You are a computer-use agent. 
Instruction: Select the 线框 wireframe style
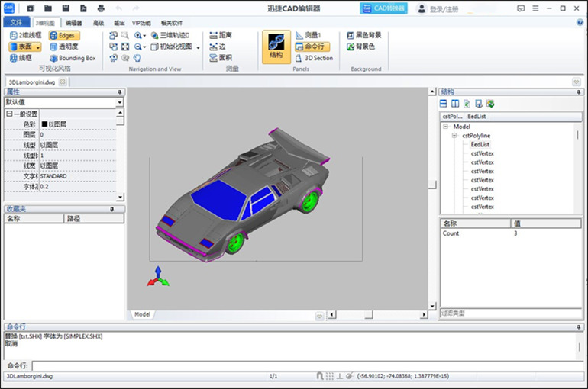pos(21,58)
